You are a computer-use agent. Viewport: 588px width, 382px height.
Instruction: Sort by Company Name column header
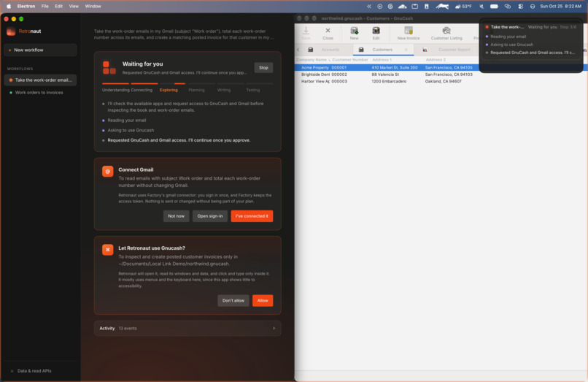(x=313, y=60)
